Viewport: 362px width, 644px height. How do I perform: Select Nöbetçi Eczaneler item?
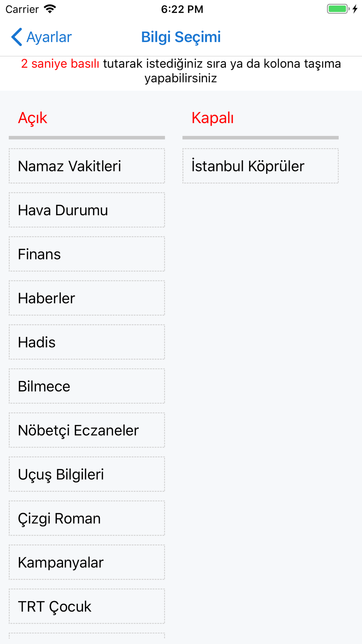pyautogui.click(x=87, y=430)
